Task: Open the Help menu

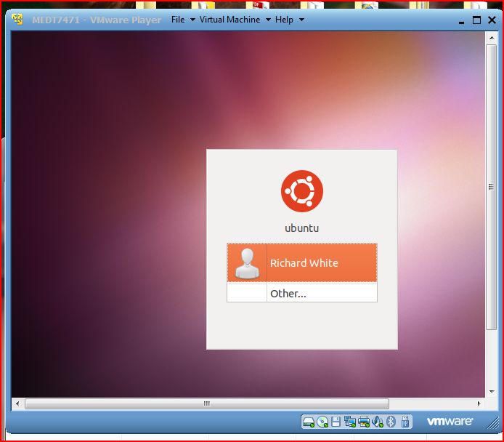Action: (284, 20)
